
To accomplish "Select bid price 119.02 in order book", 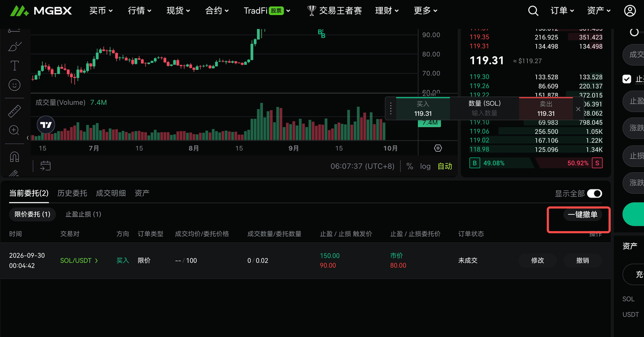I will tap(479, 141).
